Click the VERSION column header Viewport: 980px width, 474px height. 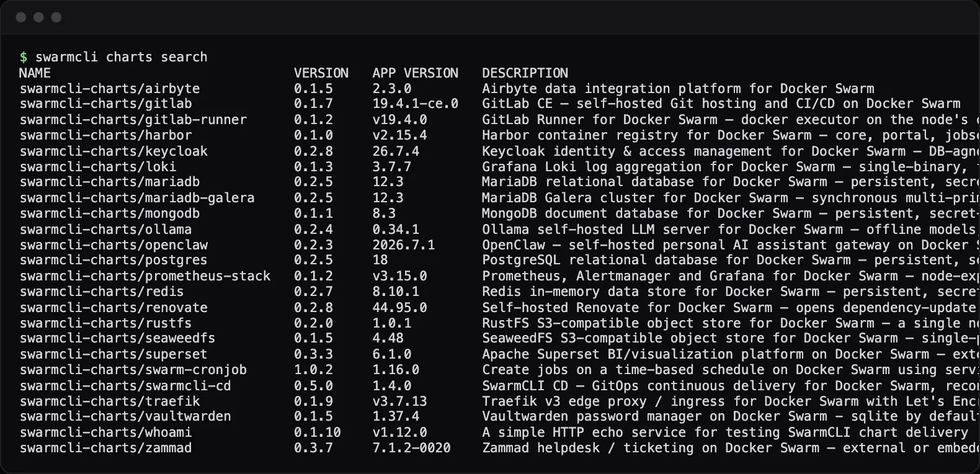pos(321,73)
